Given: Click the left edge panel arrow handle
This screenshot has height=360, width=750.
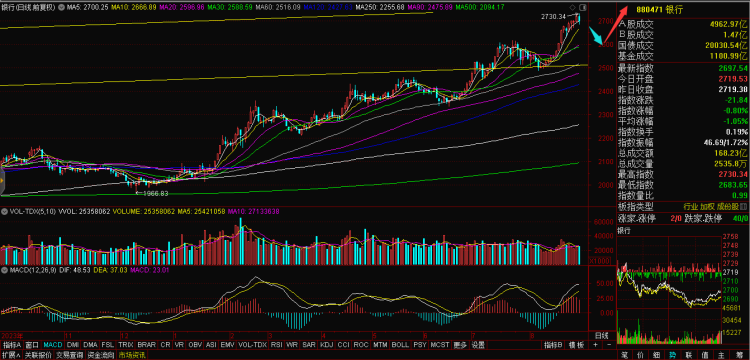Looking at the screenshot, I should 1,181.
